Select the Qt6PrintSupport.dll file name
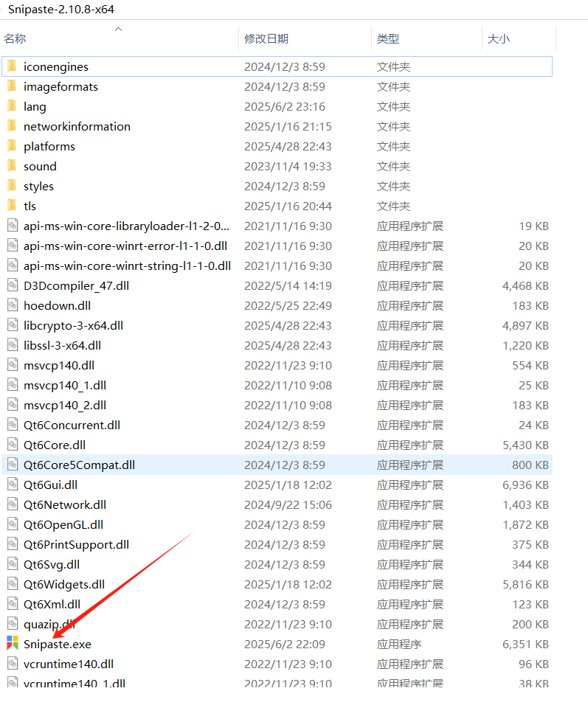The height and width of the screenshot is (705, 588). pyautogui.click(x=76, y=544)
